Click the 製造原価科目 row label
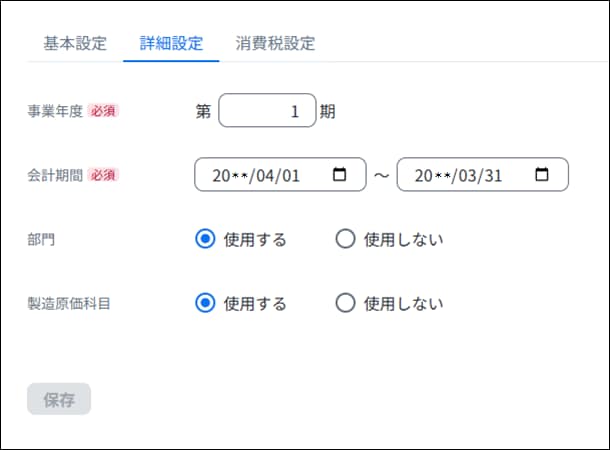610x450 pixels. (68, 303)
